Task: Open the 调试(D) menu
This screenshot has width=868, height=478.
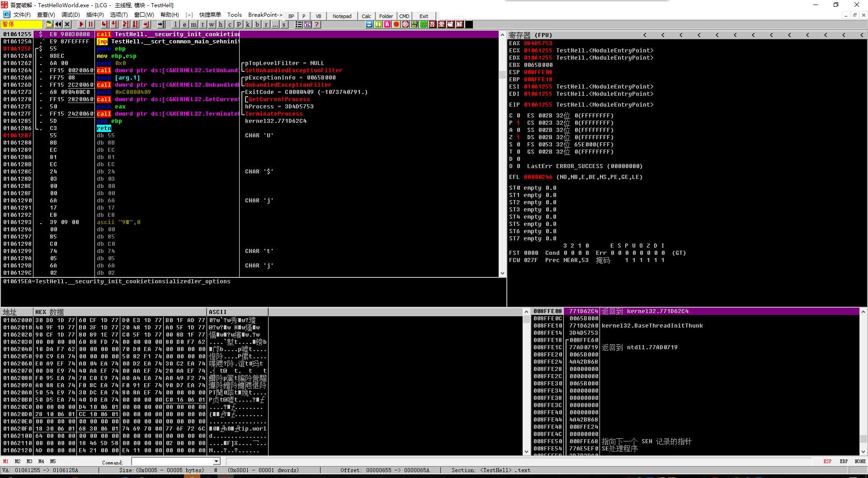Action: pyautogui.click(x=71, y=15)
